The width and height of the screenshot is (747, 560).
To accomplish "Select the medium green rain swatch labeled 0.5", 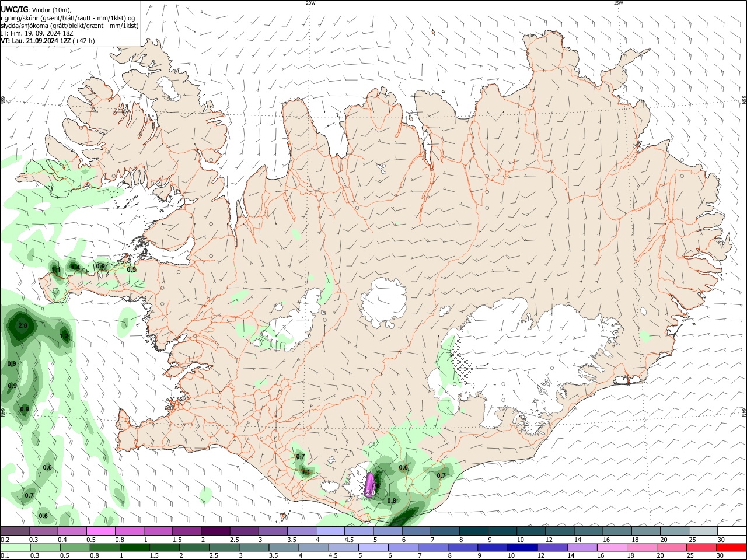I will (75, 547).
